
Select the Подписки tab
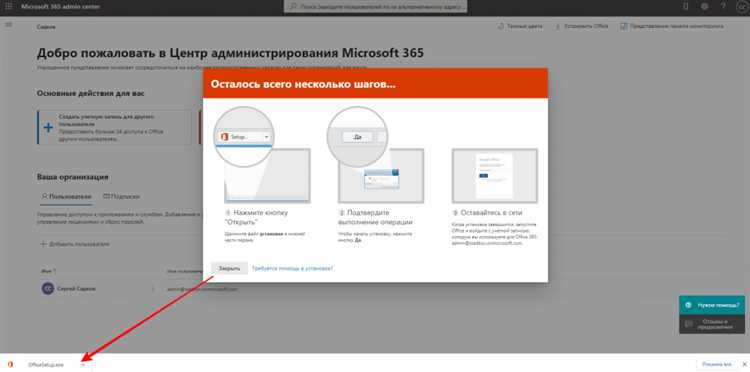(121, 197)
